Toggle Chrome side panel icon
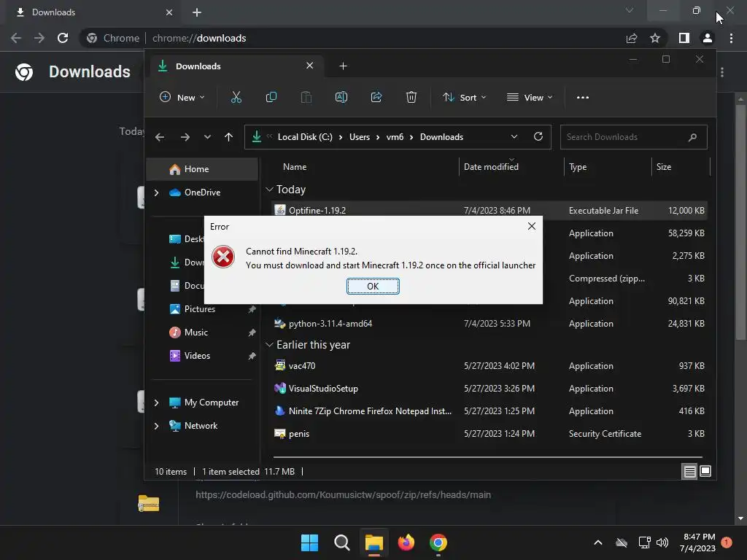 [684, 38]
